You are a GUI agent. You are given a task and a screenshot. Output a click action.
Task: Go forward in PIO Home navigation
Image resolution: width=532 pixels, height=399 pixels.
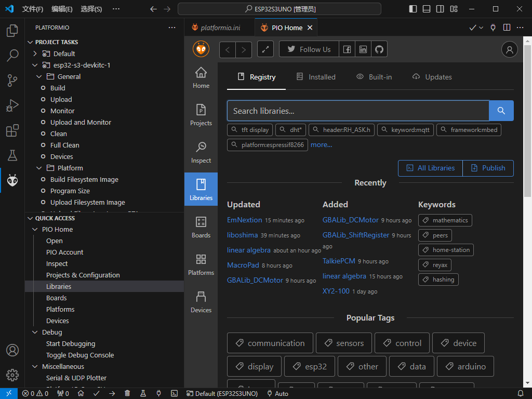244,50
